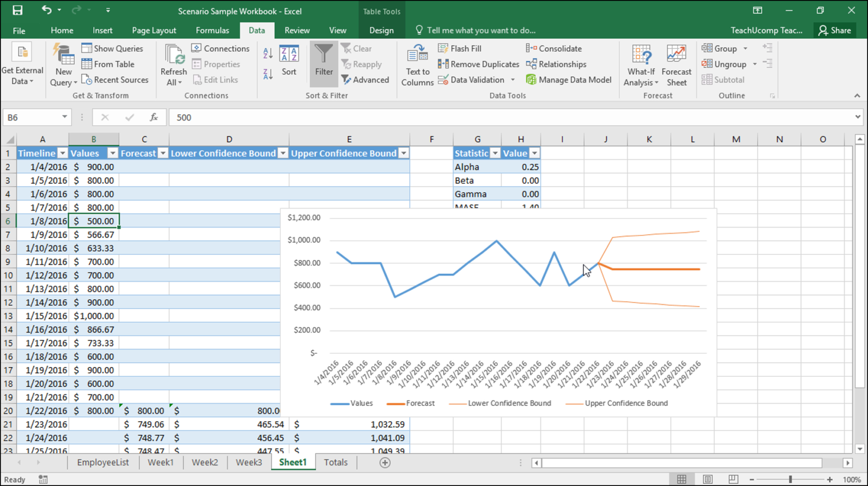Select the Consolidate tool
Image resolution: width=868 pixels, height=486 pixels.
coord(553,48)
